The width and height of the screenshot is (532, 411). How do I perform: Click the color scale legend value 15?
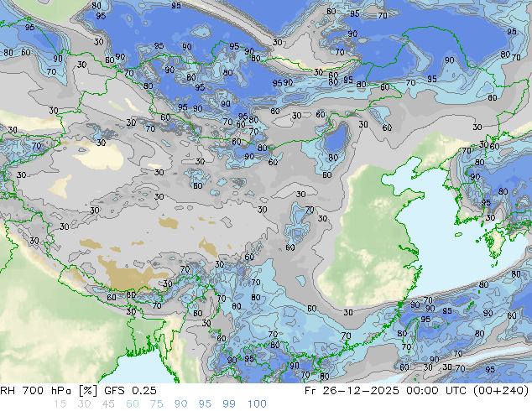click(x=60, y=404)
